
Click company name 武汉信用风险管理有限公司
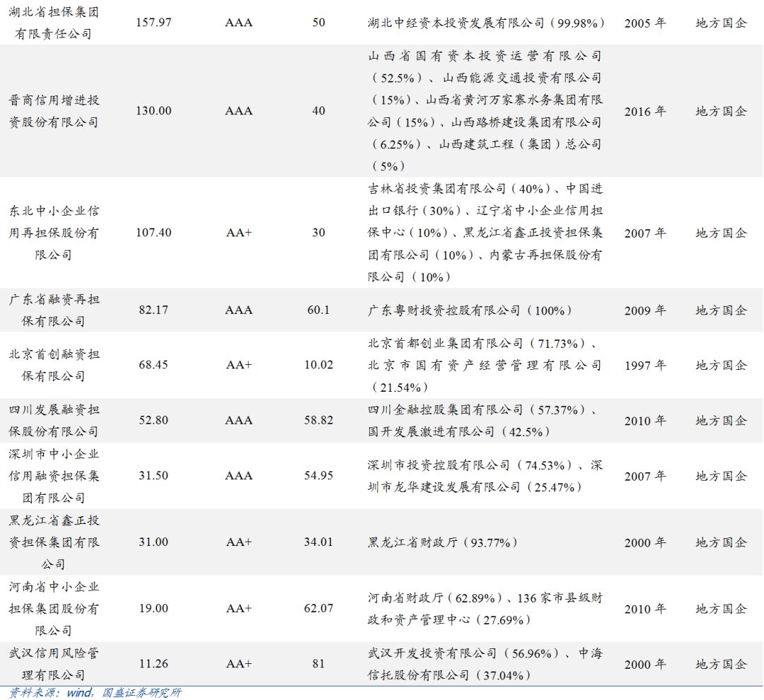coord(54,664)
